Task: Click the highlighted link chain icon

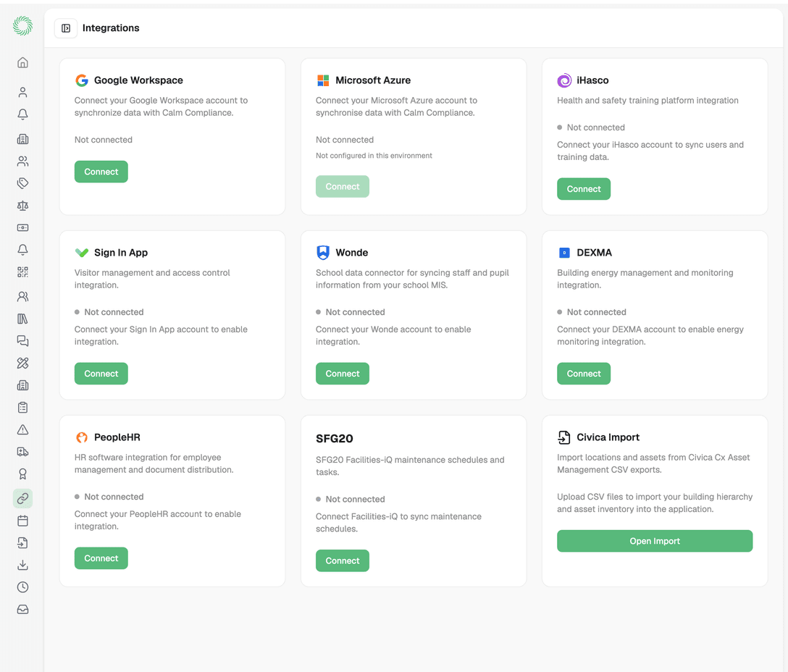Action: pyautogui.click(x=22, y=499)
